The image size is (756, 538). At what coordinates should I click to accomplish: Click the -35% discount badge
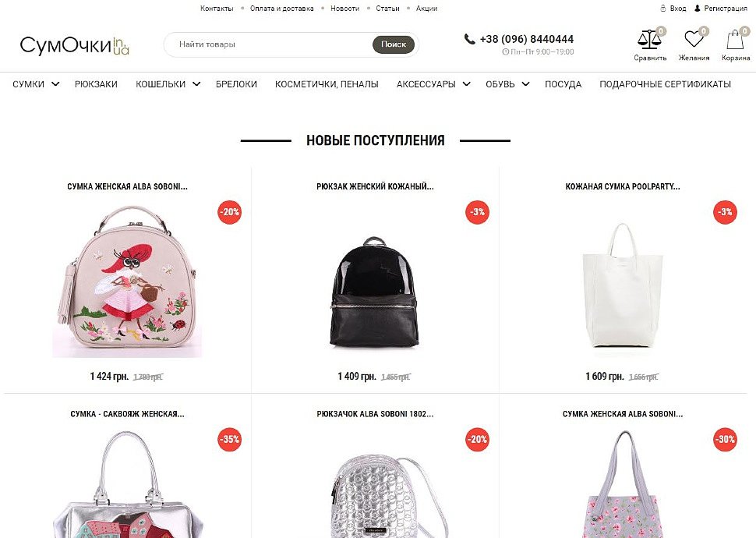coord(229,439)
